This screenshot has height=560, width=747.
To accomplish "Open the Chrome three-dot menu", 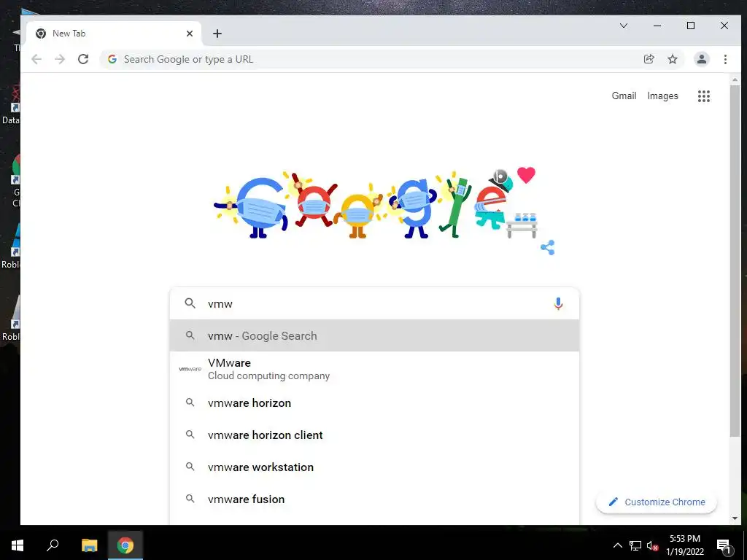I will pyautogui.click(x=725, y=59).
